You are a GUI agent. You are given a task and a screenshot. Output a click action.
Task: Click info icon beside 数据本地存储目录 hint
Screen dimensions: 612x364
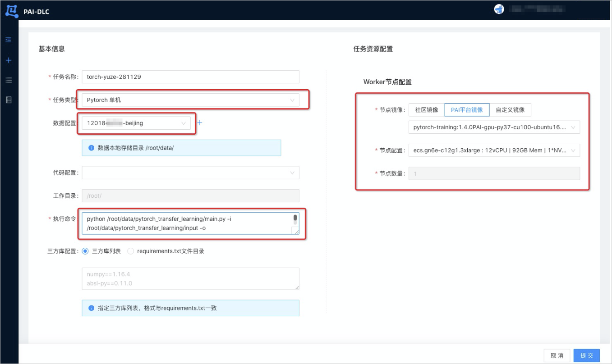91,148
